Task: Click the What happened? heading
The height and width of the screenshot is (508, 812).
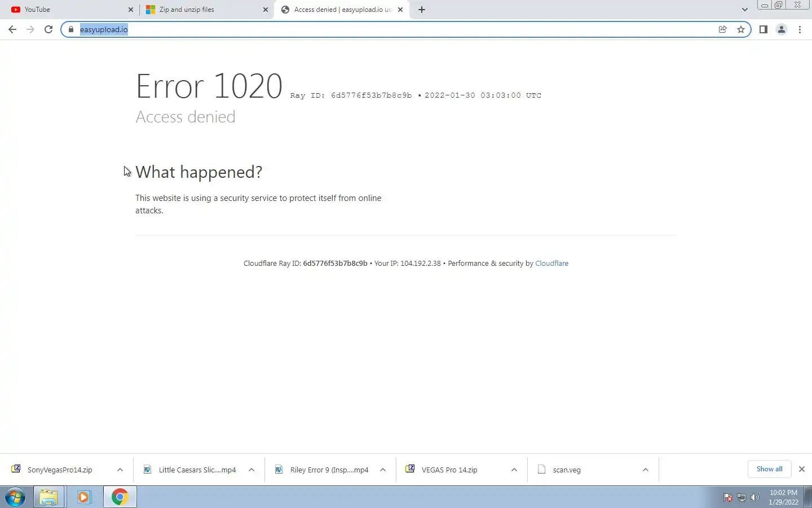Action: [199, 172]
